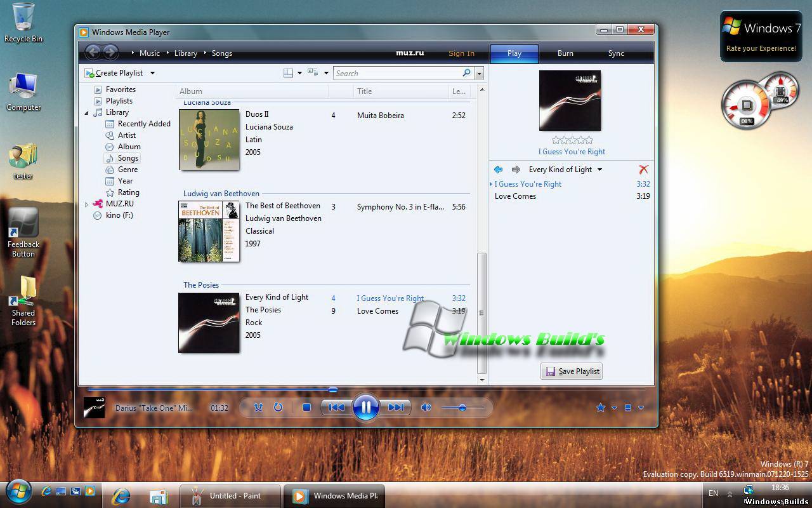
Task: Open the search options dropdown arrow
Action: click(x=479, y=74)
